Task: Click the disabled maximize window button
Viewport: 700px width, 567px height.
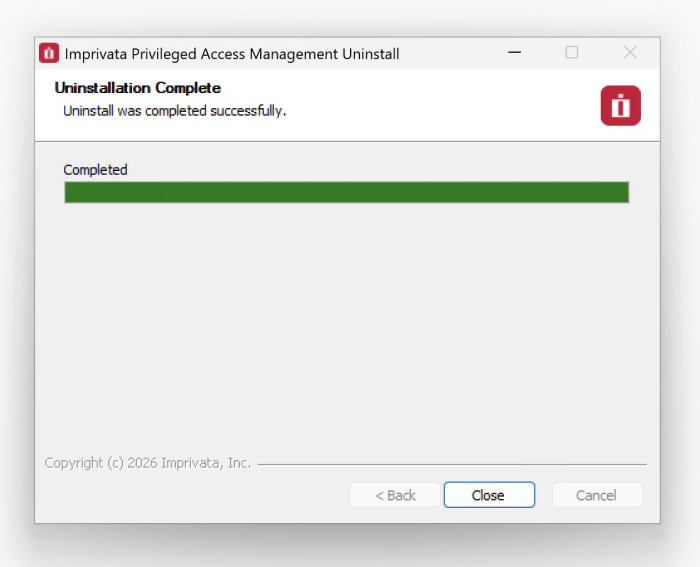Action: [572, 53]
